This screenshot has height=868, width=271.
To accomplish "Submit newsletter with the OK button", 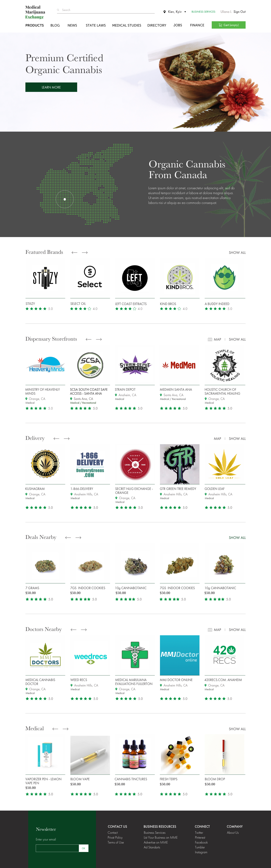I will (x=84, y=848).
